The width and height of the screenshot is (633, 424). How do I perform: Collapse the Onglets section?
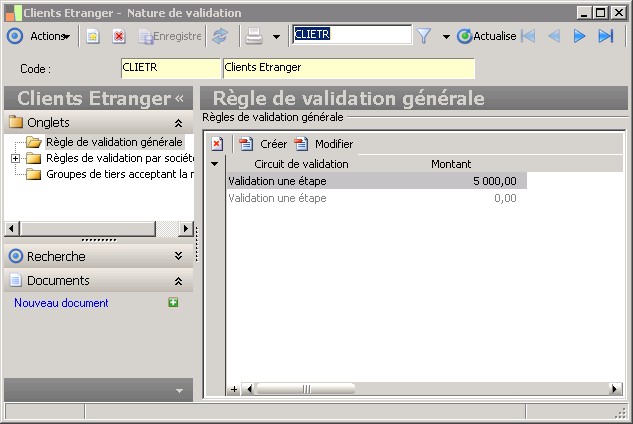[178, 123]
